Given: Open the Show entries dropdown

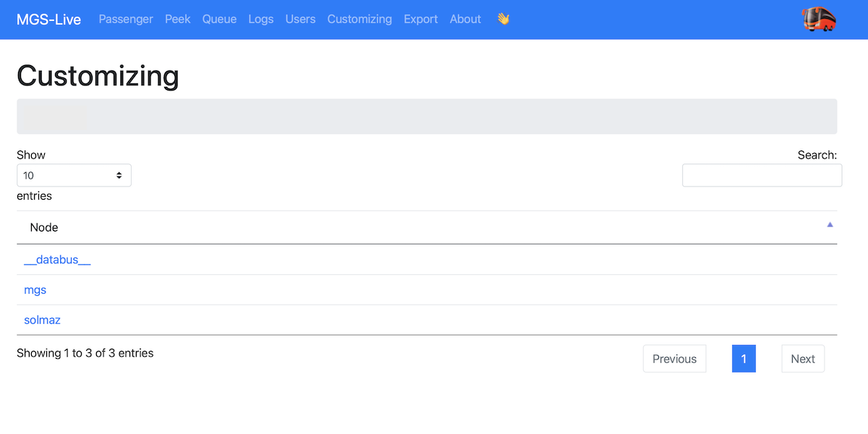Looking at the screenshot, I should (74, 175).
